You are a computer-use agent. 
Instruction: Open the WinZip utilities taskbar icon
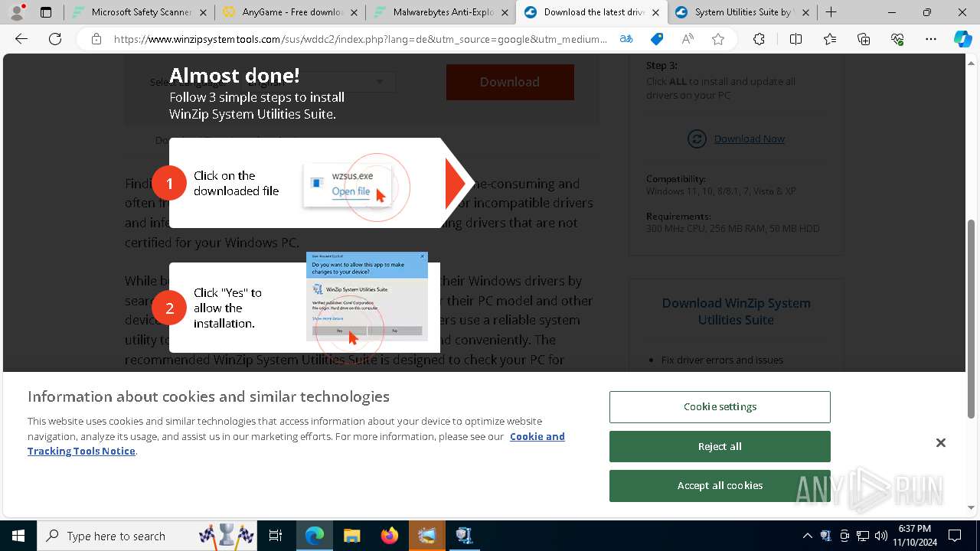click(465, 536)
